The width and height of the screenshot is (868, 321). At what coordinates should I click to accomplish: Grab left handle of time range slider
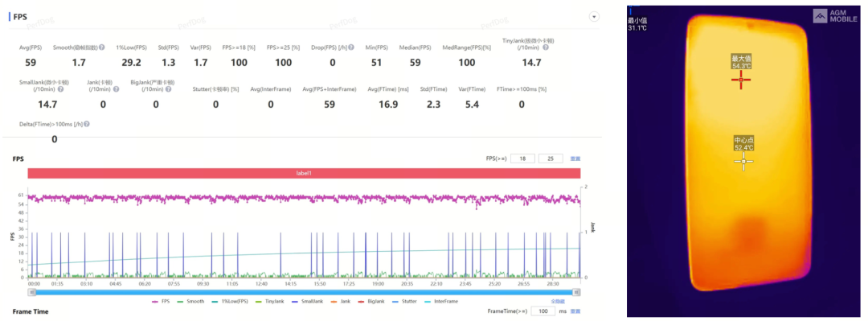click(x=32, y=292)
